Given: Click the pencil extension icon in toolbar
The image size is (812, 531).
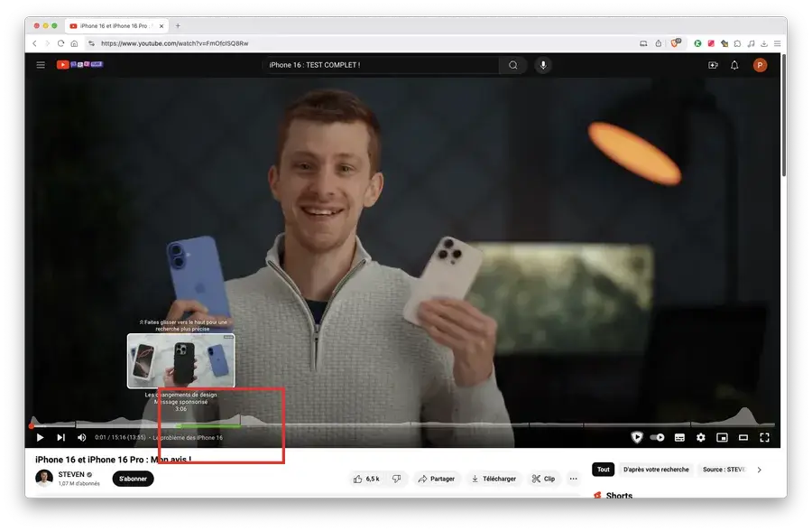Looking at the screenshot, I should coord(724,43).
